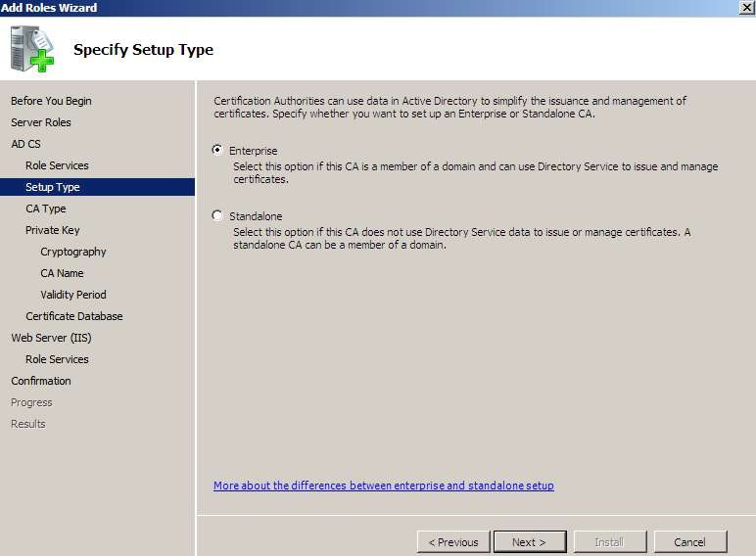Open the enterprise versus standalone differences link
This screenshot has height=556, width=756.
point(384,486)
